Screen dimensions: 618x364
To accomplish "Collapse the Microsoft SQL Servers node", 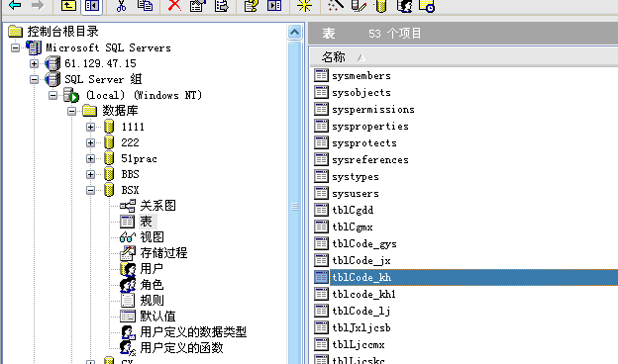I will tap(16, 48).
